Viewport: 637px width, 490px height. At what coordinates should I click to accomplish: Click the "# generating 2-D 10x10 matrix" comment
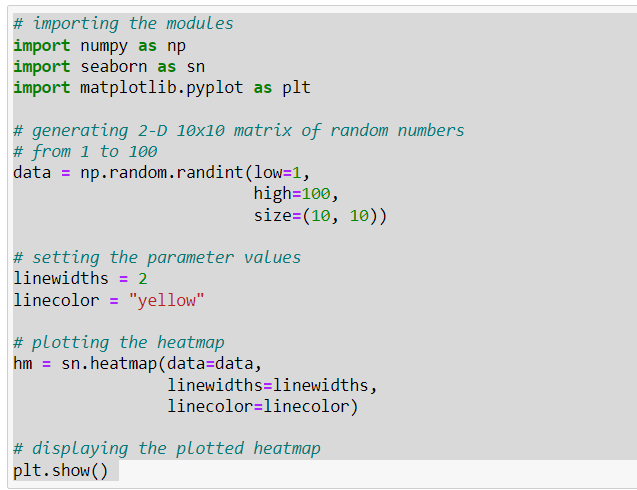coord(238,130)
